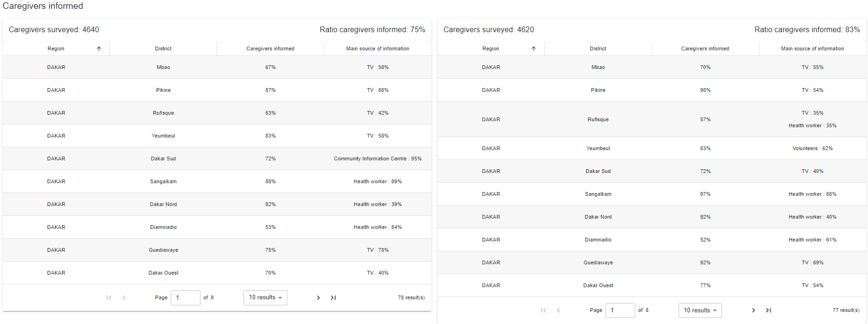868x324 pixels.
Task: Go to next page in right table
Action: [x=753, y=310]
